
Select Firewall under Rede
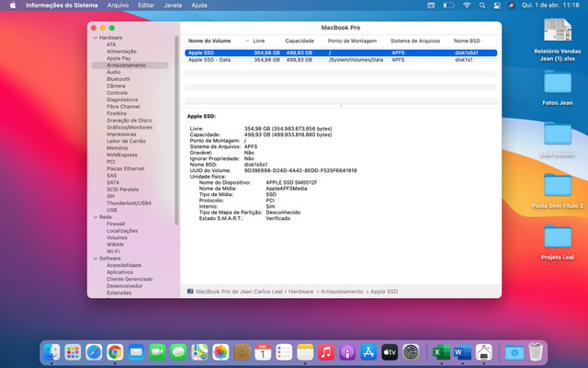coord(116,224)
